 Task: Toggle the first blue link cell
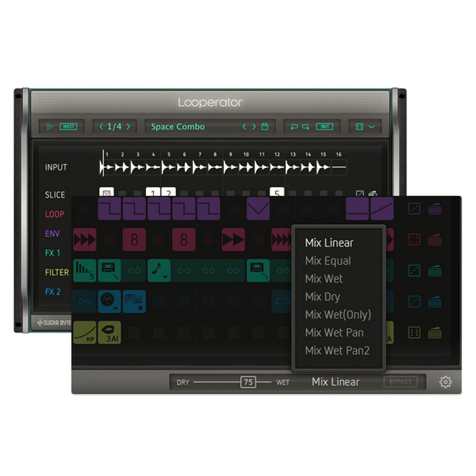click(x=84, y=302)
